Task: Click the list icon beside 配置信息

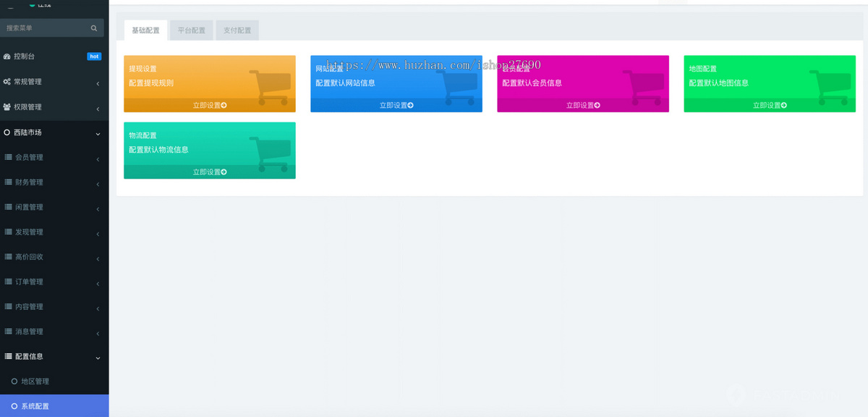Action: (8, 356)
